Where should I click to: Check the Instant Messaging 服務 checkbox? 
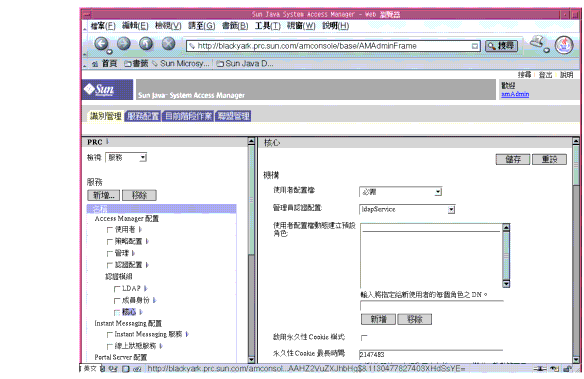click(110, 335)
